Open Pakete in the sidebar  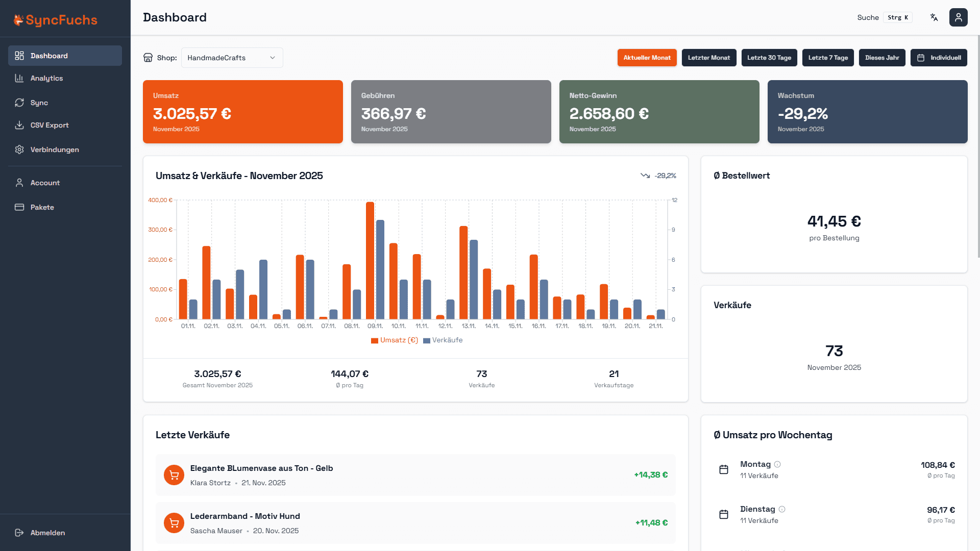pyautogui.click(x=65, y=207)
